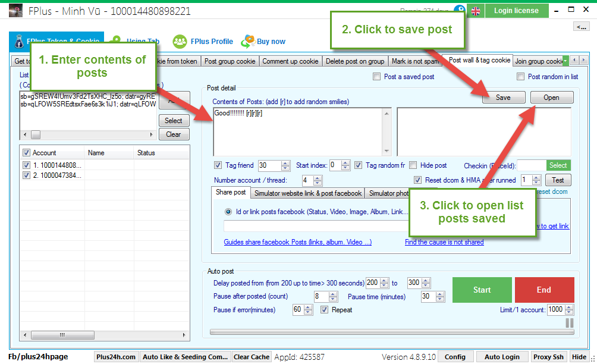This screenshot has width=597, height=364.
Task: Toggle Tag random fr checkbox
Action: (x=359, y=165)
